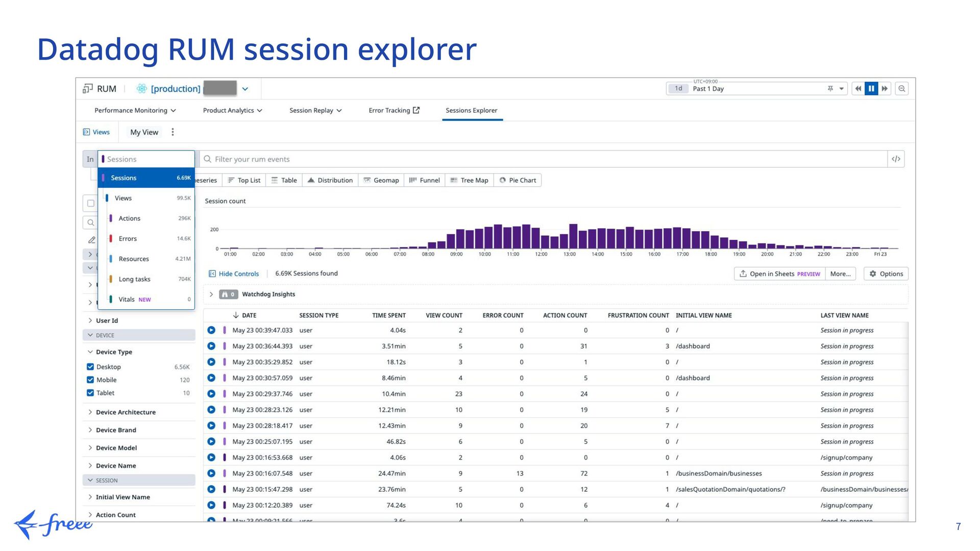Play replay for May 23 00:39:47 session
Screen dimensions: 980x551
(211, 331)
